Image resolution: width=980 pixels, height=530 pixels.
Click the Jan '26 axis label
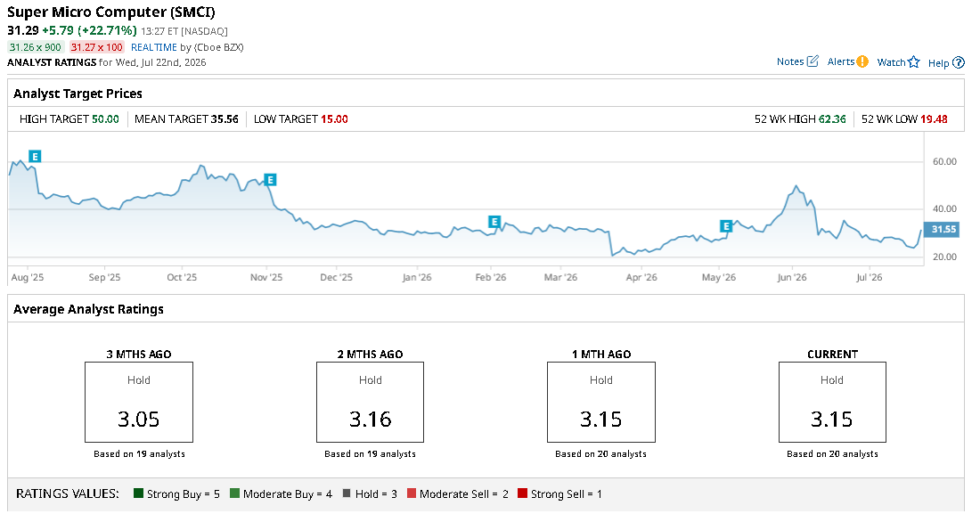click(x=417, y=277)
